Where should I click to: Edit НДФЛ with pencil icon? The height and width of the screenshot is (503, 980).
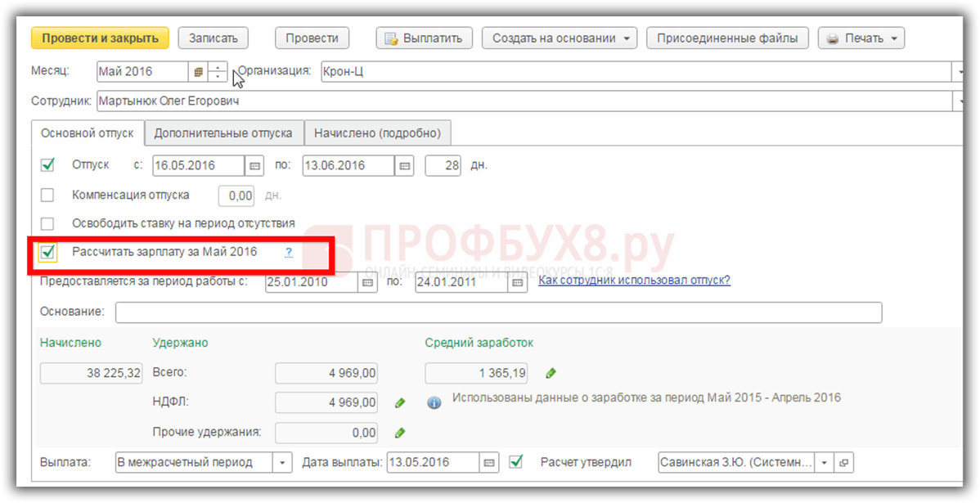pos(400,403)
